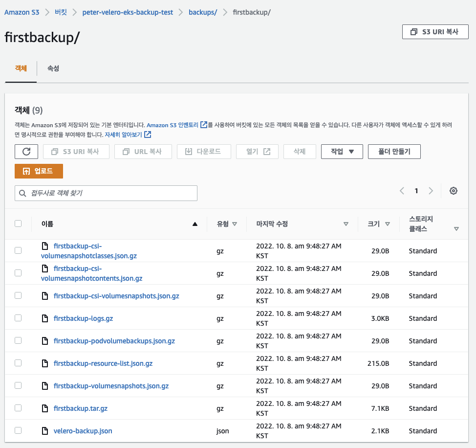
Task: Click toolbar S3 URI 복사 button
Action: (x=76, y=152)
